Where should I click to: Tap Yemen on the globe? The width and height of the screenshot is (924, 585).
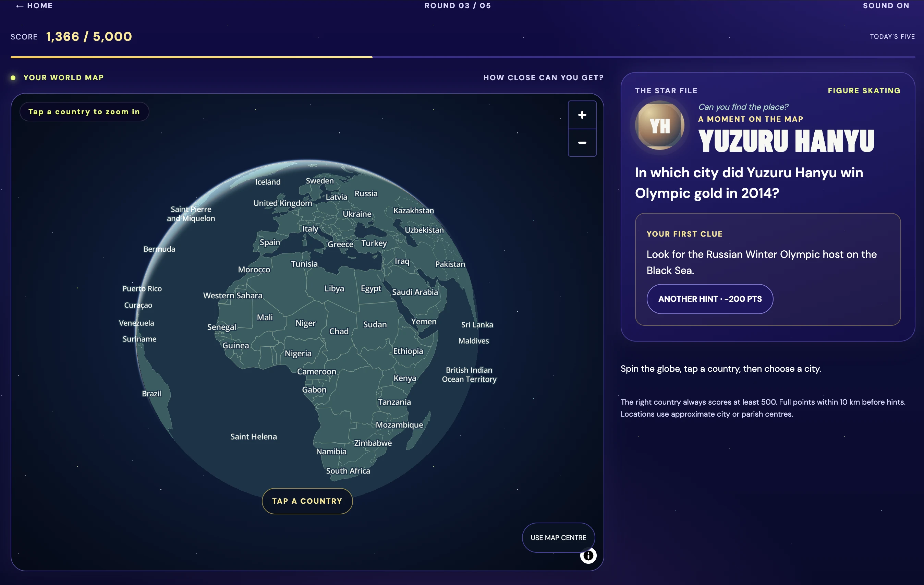(424, 321)
